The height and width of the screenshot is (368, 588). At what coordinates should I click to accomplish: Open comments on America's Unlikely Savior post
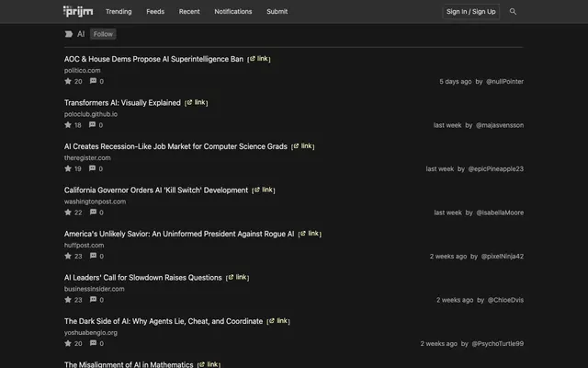point(93,256)
